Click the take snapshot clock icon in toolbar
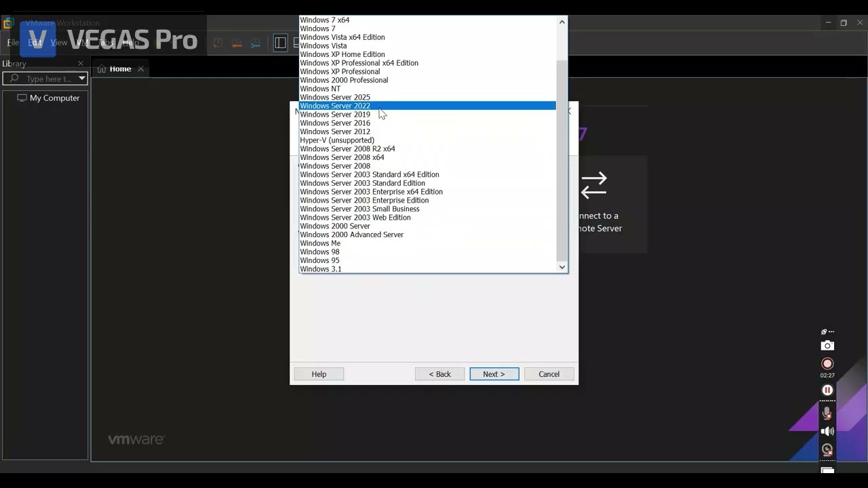The image size is (868, 488). point(218,43)
